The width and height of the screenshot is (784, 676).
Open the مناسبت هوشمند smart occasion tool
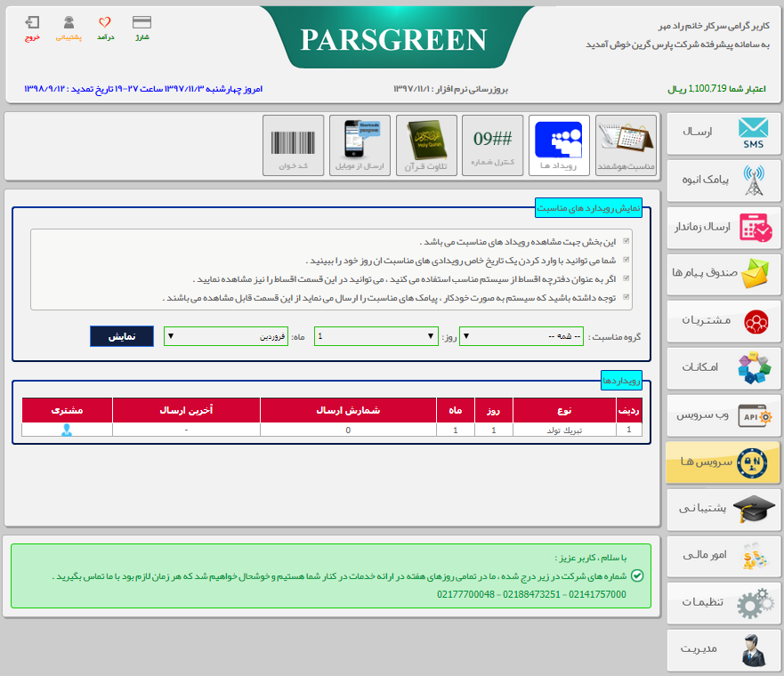coord(626,145)
